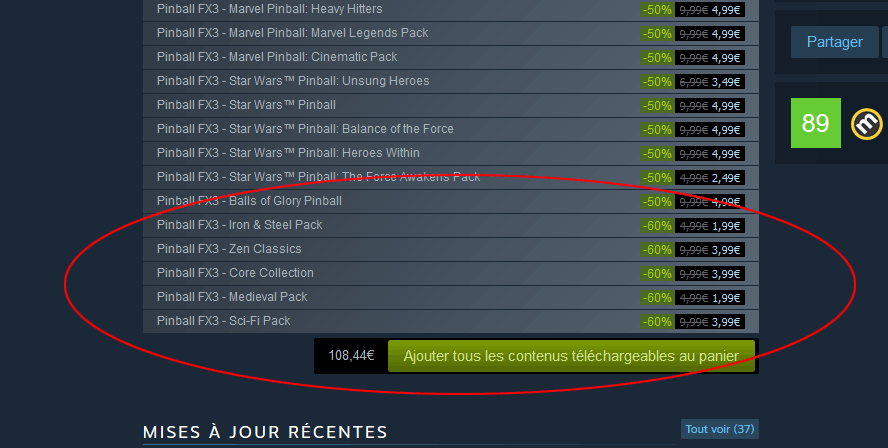
Task: Open Tout voir (37) updates link
Action: [x=719, y=429]
